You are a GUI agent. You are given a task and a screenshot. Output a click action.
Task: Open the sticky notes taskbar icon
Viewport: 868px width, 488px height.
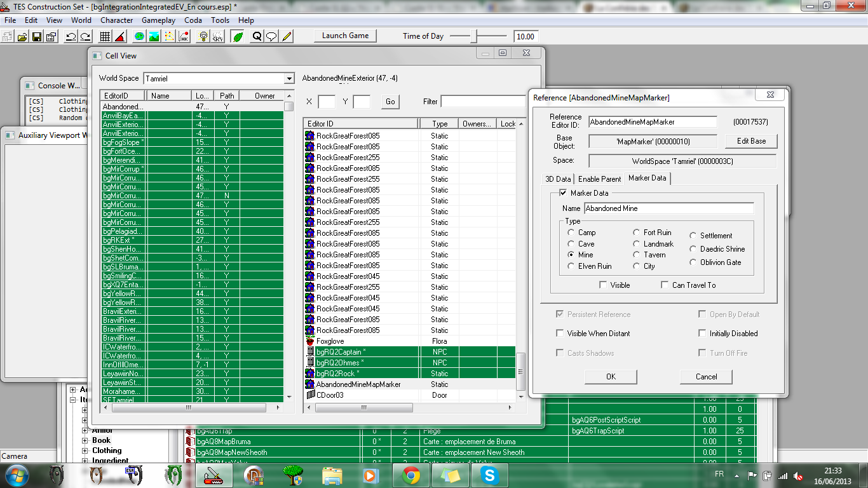450,475
